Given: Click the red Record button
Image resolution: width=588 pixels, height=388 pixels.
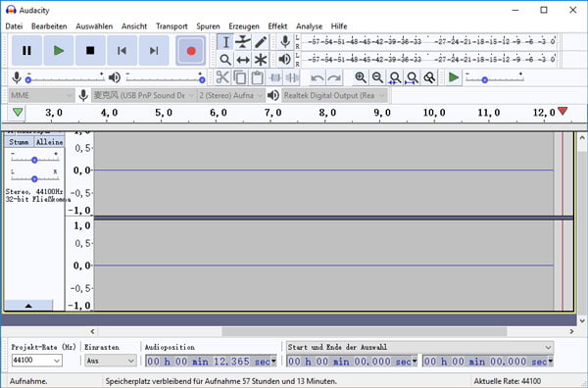Looking at the screenshot, I should [191, 51].
